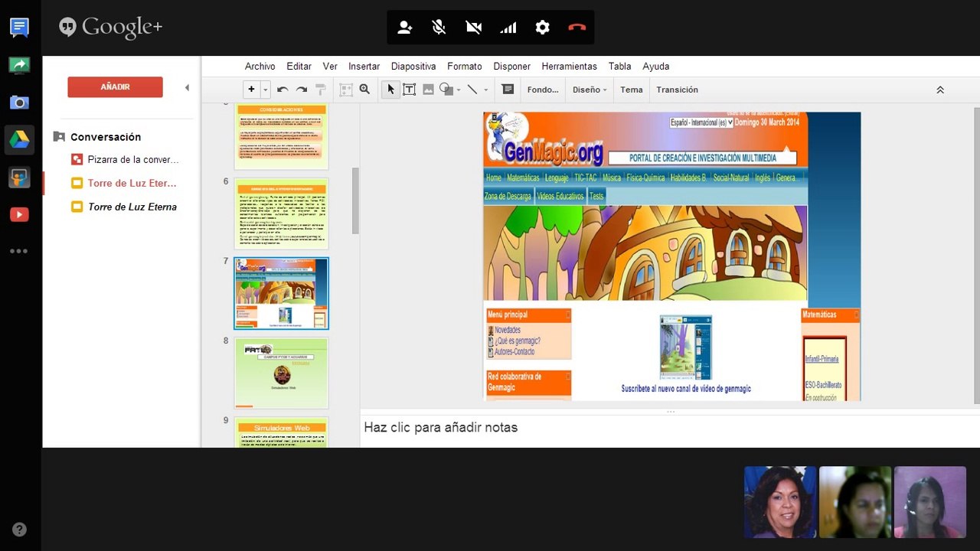Image resolution: width=980 pixels, height=551 pixels.
Task: Open the Formato menu
Action: 465,67
